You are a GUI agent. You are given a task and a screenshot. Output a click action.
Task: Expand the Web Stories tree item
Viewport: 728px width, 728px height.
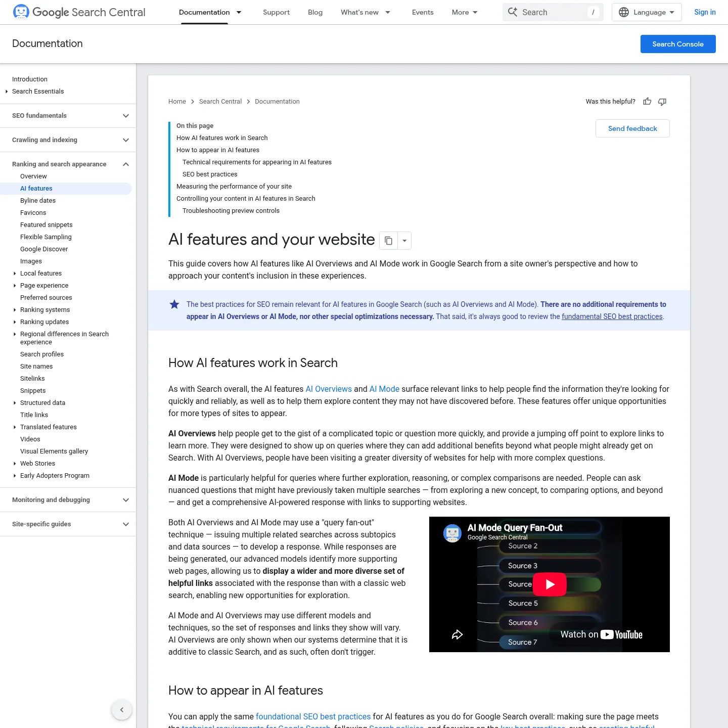coord(15,464)
